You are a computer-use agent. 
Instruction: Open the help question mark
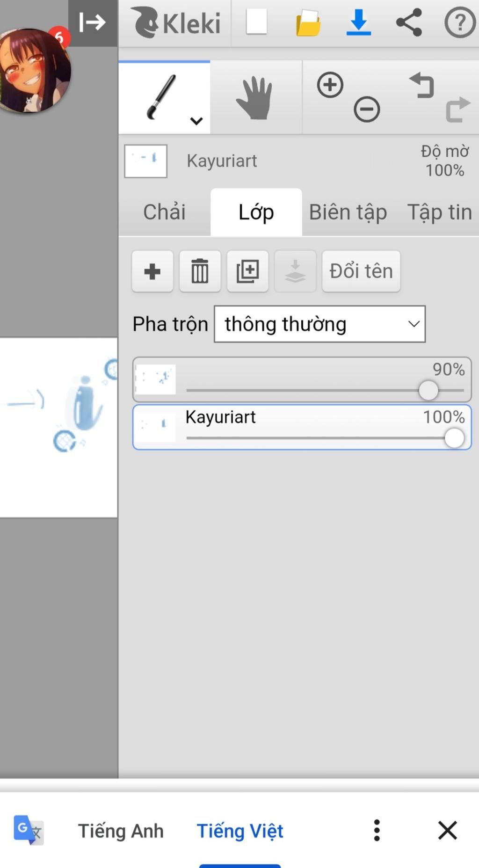click(459, 22)
